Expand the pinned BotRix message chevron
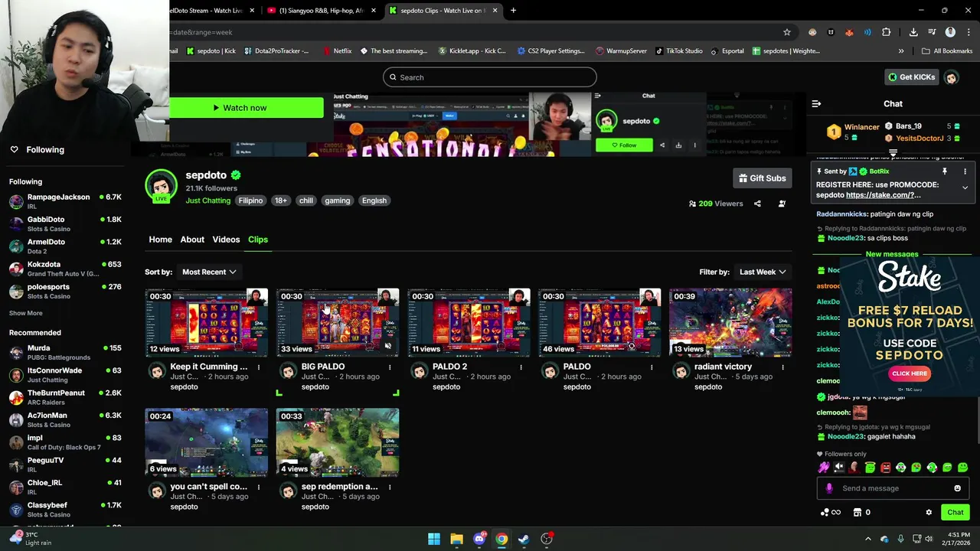 pos(965,187)
